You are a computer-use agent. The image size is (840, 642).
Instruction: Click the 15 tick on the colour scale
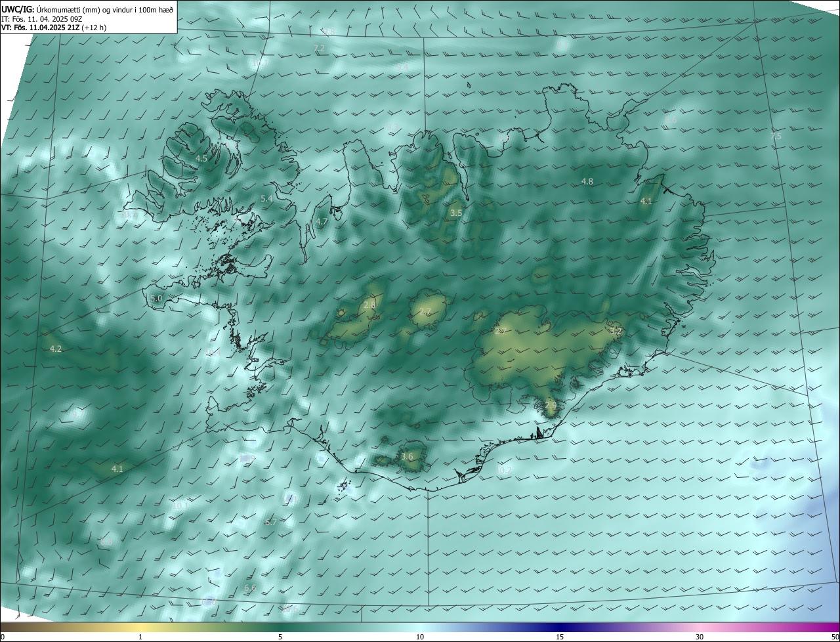[x=560, y=637]
